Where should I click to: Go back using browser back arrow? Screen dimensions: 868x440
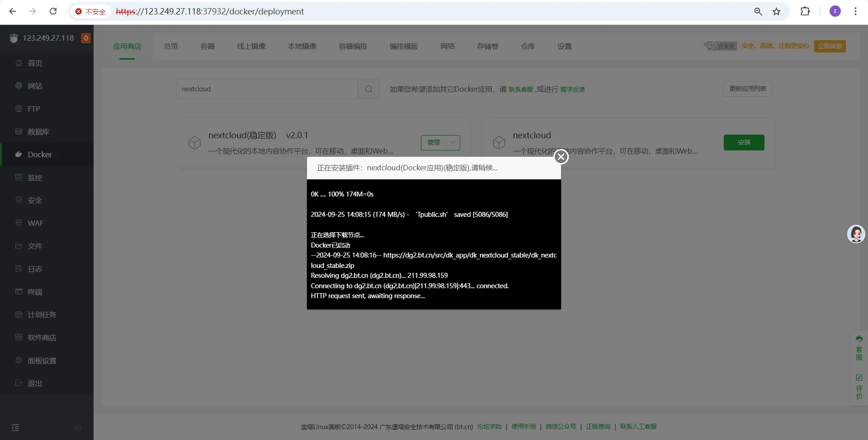[13, 11]
